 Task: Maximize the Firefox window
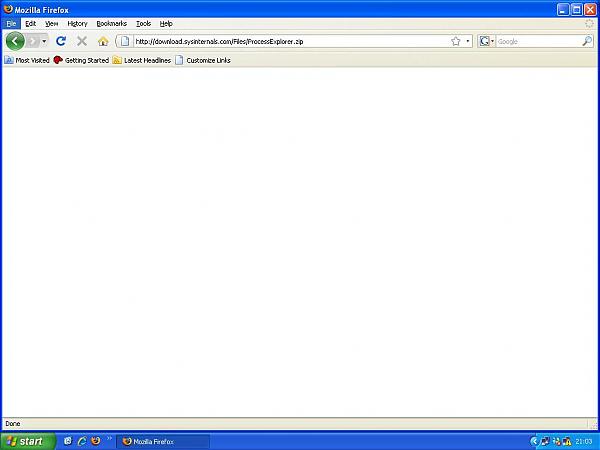[x=577, y=10]
